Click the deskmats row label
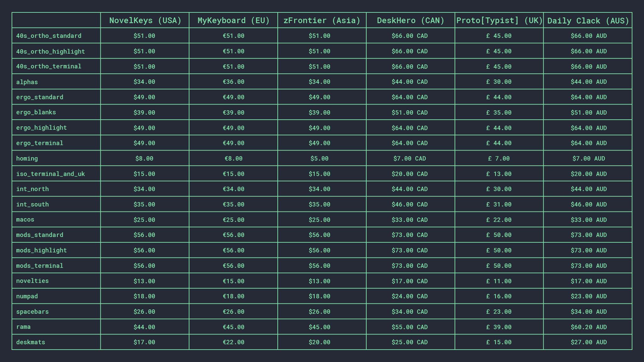This screenshot has width=644, height=362. pyautogui.click(x=31, y=342)
